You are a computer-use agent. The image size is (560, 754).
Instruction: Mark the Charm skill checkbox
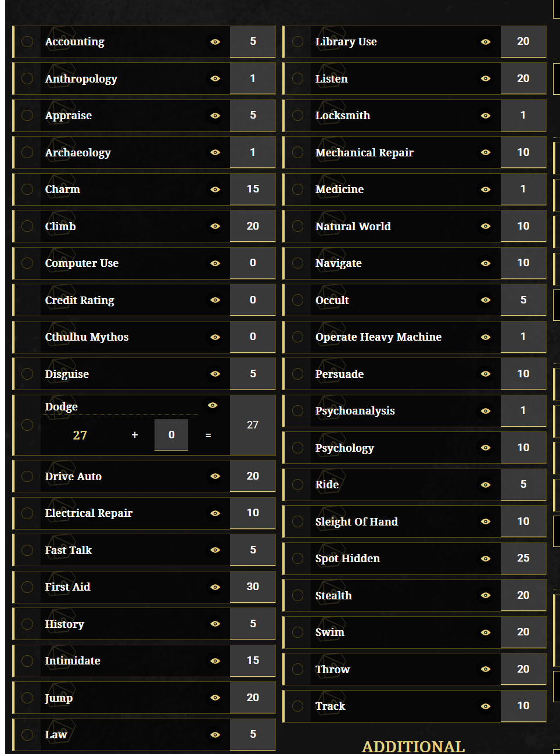point(27,190)
